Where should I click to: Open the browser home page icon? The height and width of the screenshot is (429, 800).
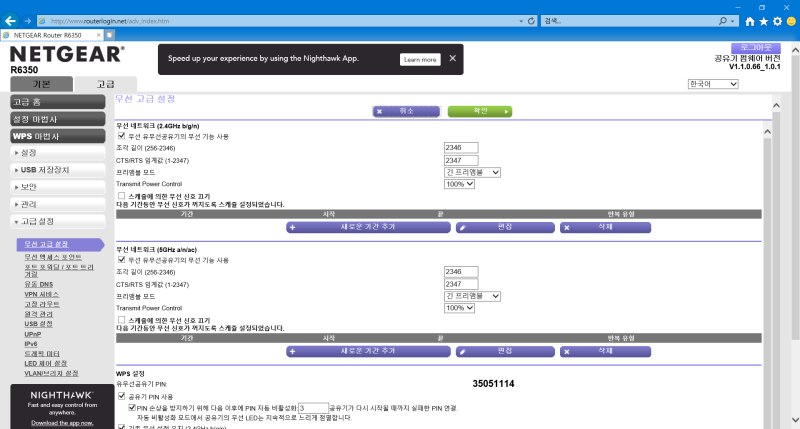coord(749,21)
